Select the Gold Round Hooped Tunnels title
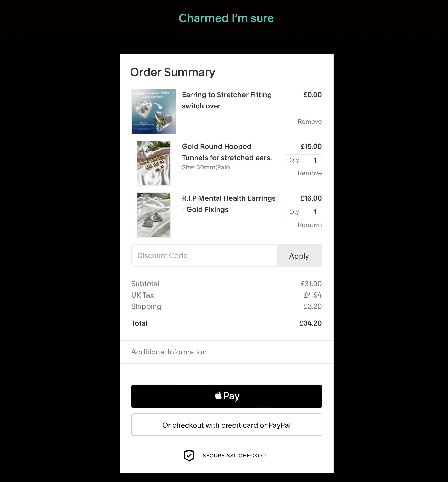 point(227,152)
